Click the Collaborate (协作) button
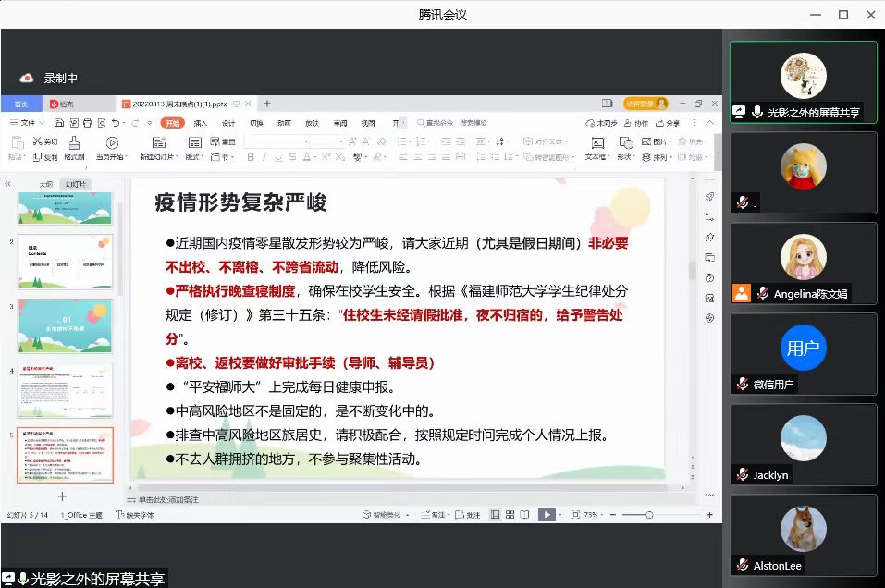Screen dimensions: 885x588 pos(637,123)
